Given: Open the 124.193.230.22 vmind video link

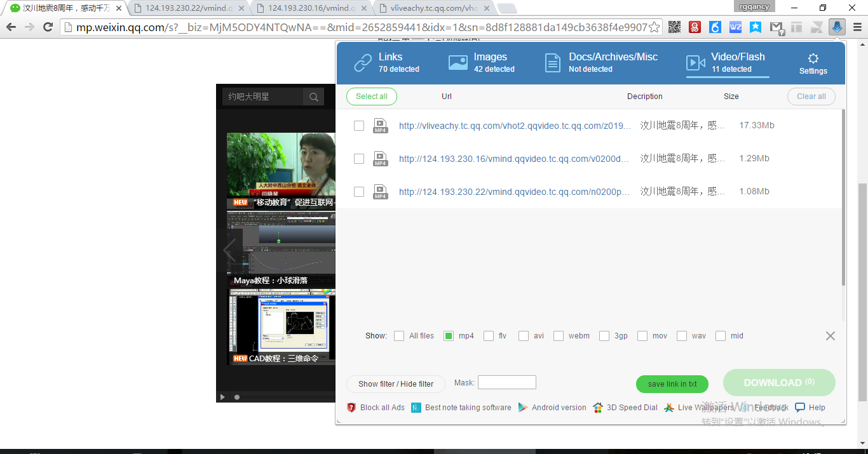Looking at the screenshot, I should click(514, 192).
